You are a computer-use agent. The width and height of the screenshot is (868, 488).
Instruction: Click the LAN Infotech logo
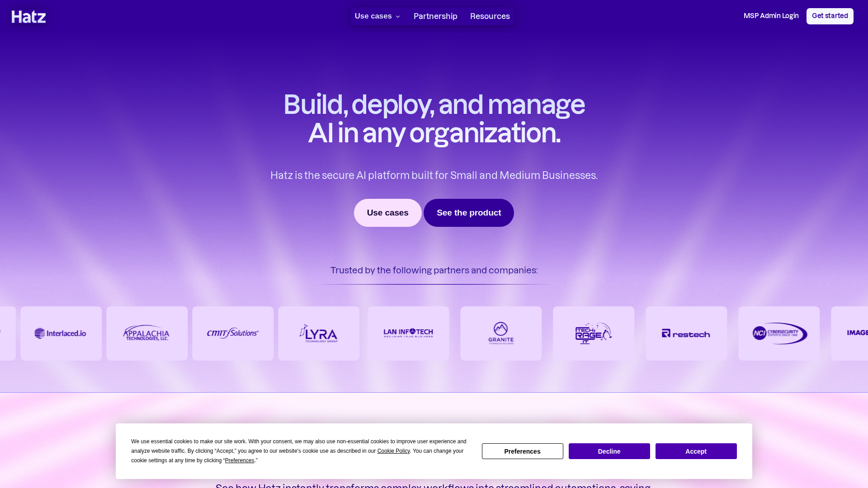coord(408,333)
